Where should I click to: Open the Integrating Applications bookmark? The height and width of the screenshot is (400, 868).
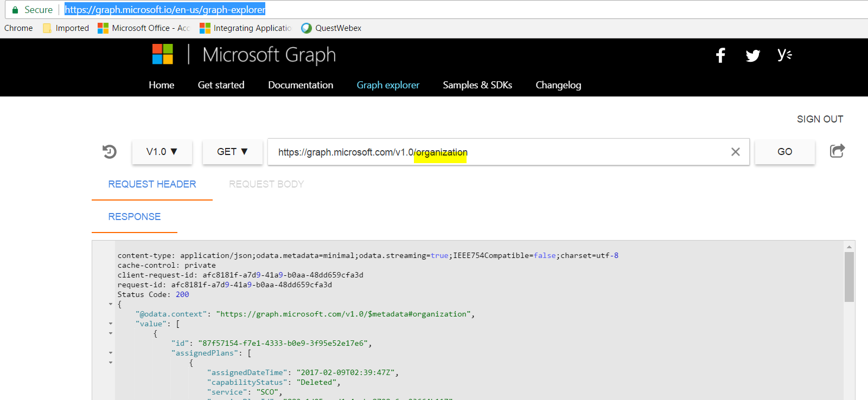point(245,28)
